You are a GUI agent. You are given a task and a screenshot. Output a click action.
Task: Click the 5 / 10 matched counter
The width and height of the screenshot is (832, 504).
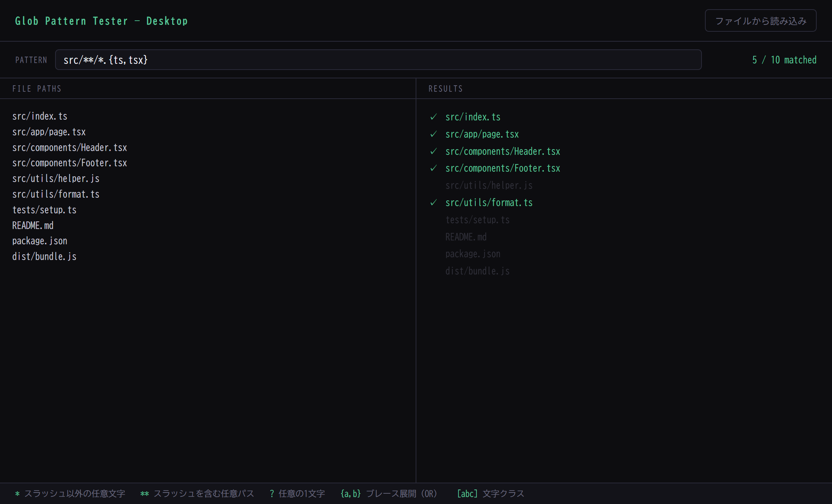784,60
